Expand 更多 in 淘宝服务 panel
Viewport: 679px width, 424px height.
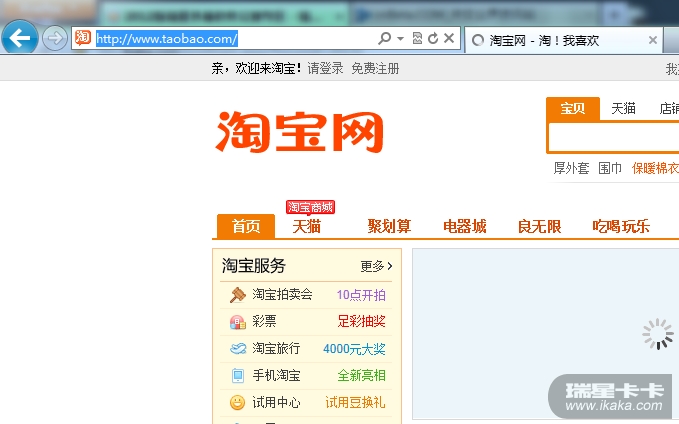point(376,266)
